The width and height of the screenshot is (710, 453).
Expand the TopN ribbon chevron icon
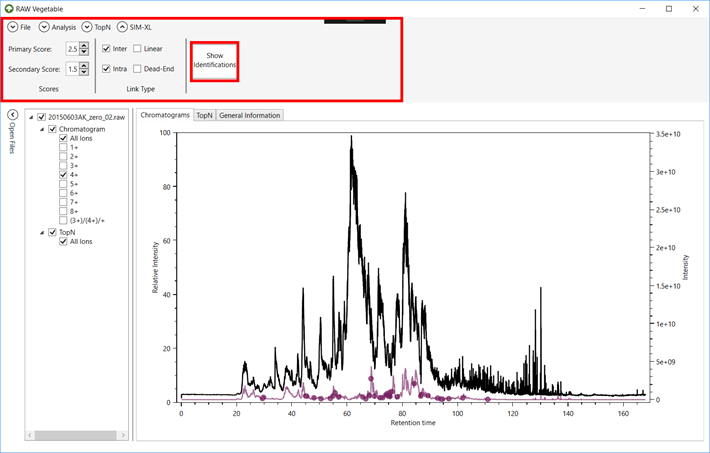coord(87,27)
